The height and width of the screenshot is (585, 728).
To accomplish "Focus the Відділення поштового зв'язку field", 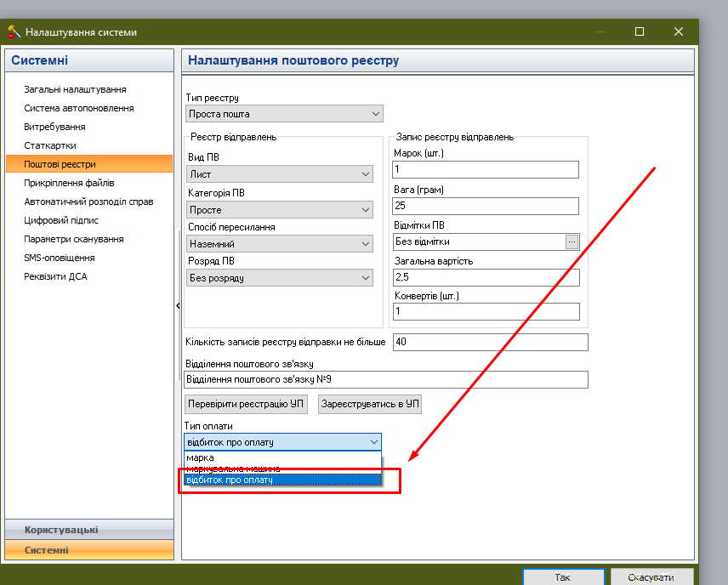I will [x=386, y=379].
